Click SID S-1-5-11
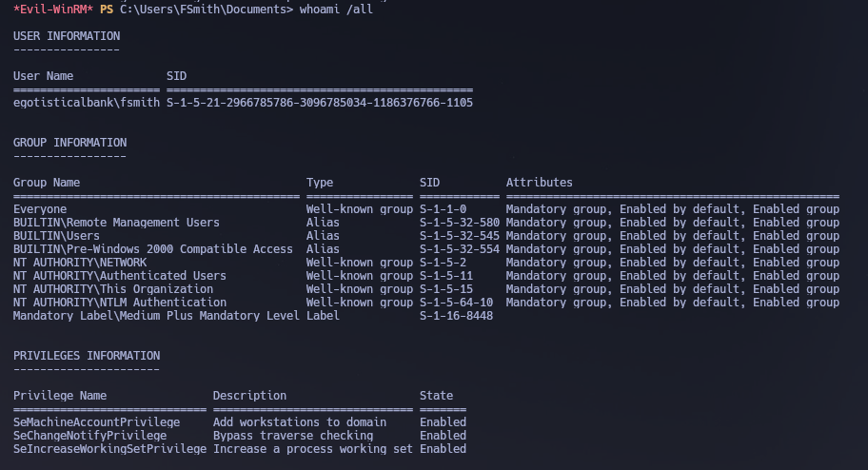The image size is (868, 470). pyautogui.click(x=446, y=276)
